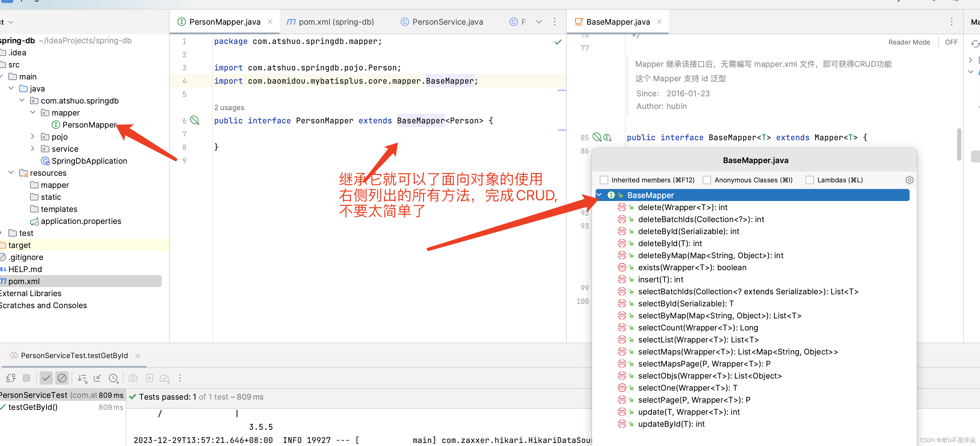Image resolution: width=980 pixels, height=446 pixels.
Task: Select the target folder in project tree
Action: tap(19, 245)
